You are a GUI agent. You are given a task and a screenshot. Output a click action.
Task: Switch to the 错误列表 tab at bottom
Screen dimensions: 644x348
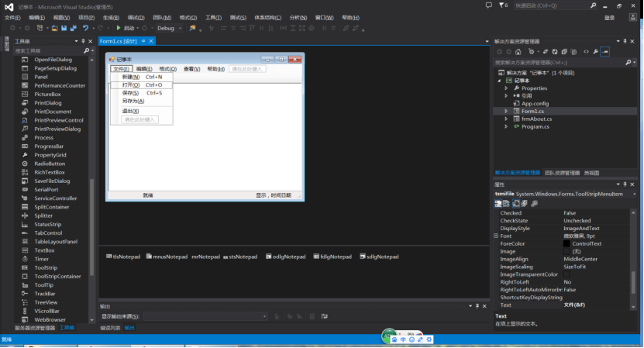coord(110,328)
